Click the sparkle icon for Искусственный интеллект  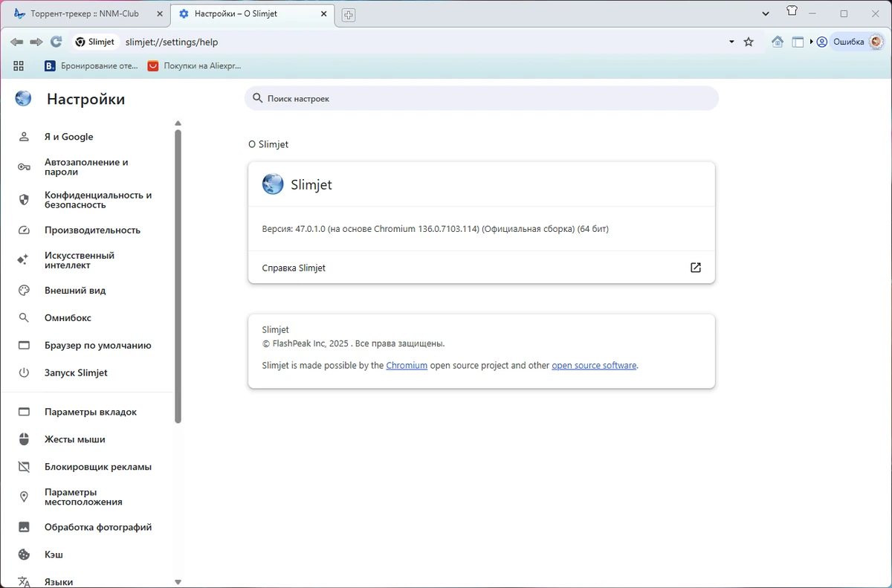click(24, 260)
